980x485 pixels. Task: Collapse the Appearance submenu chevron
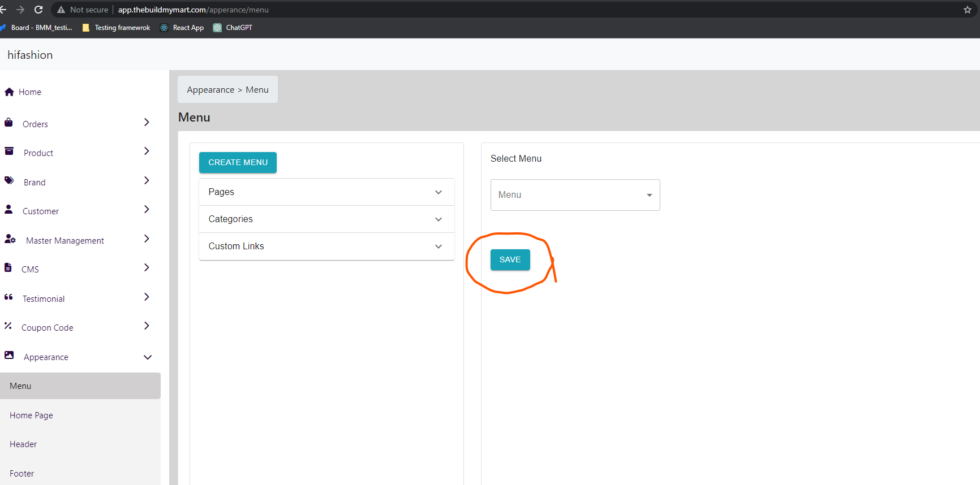point(148,357)
